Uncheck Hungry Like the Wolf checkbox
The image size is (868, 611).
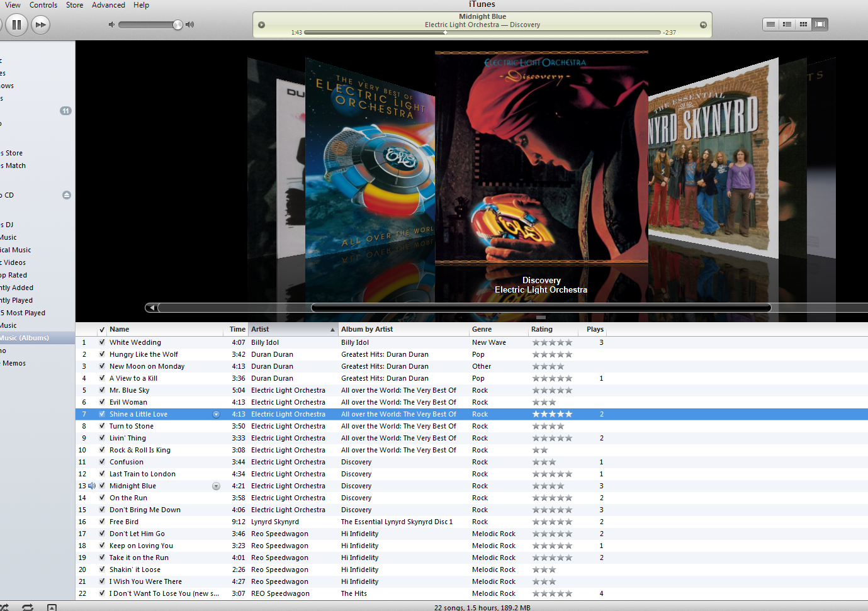tap(102, 354)
